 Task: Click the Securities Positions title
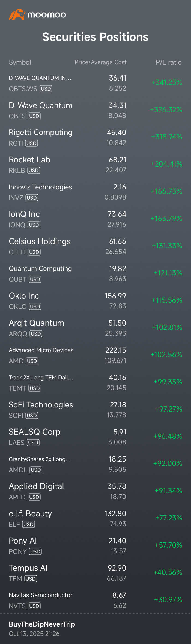point(95,37)
